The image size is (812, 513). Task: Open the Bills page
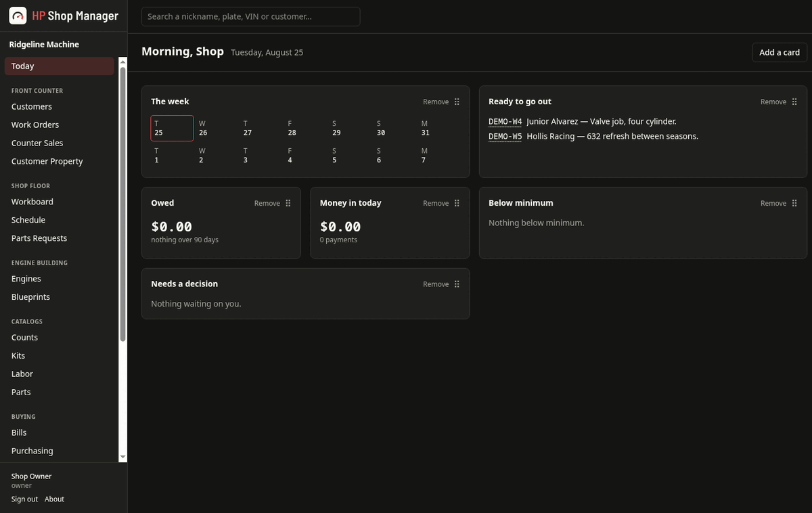59,432
